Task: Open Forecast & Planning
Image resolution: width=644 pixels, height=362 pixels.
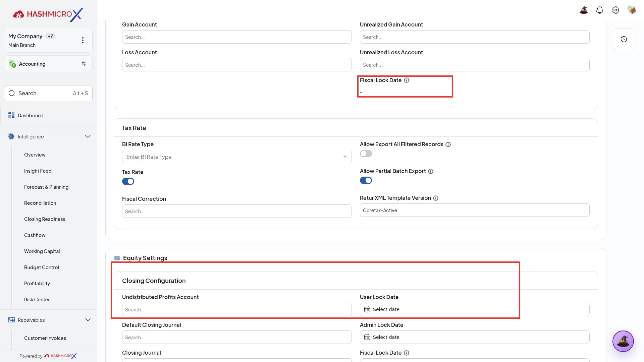Action: pyautogui.click(x=46, y=187)
